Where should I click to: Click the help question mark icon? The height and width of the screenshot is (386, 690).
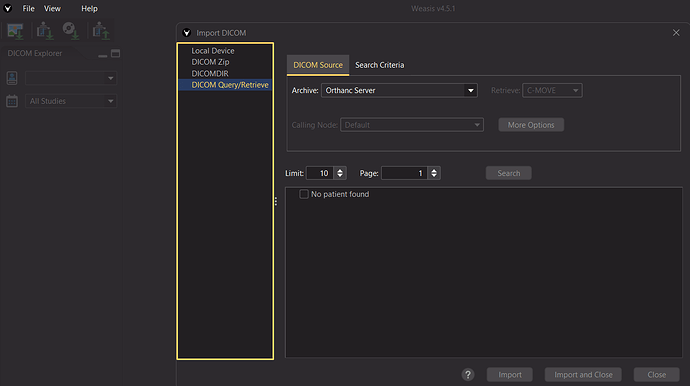coord(468,375)
